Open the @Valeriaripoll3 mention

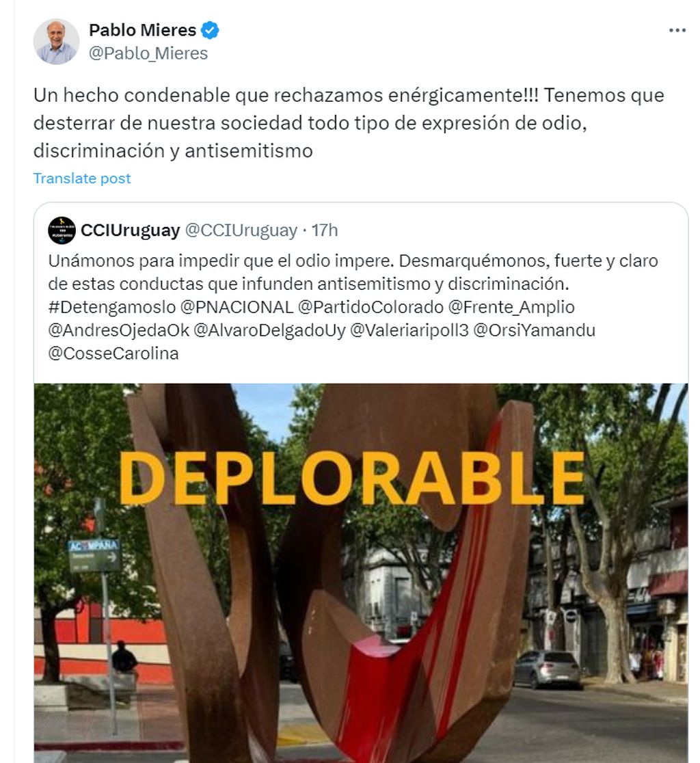pos(409,330)
